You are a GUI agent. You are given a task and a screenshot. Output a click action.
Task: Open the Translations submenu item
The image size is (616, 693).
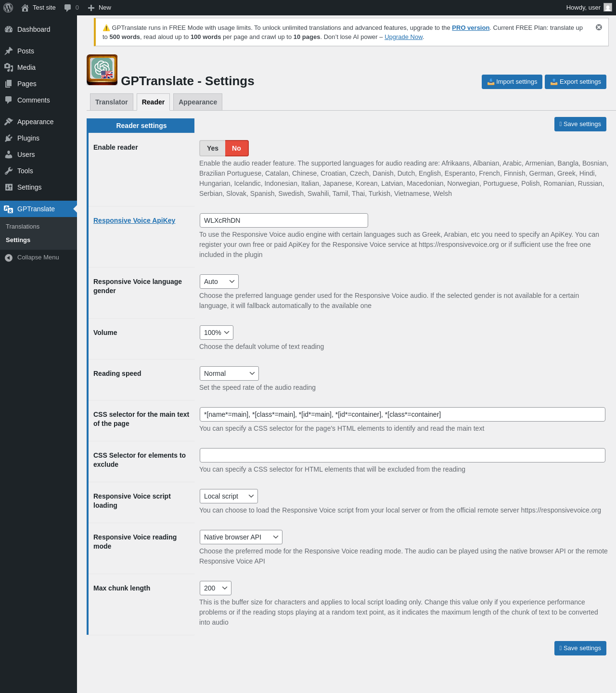coord(23,227)
